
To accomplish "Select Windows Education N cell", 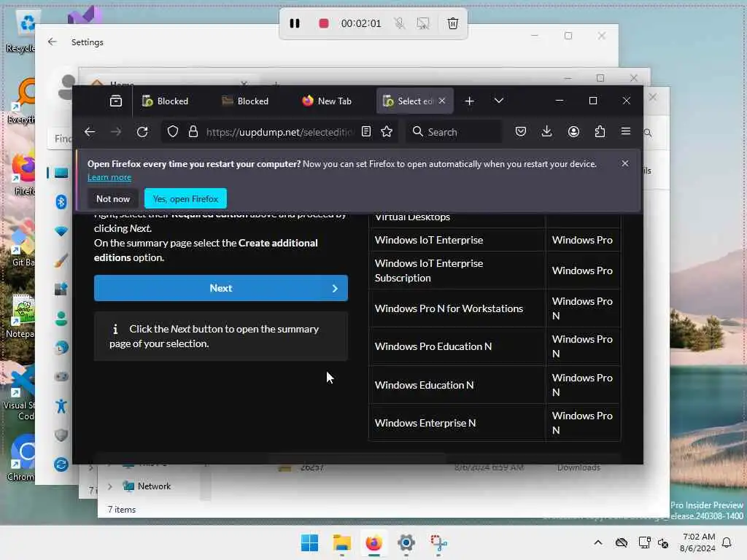I will (x=457, y=385).
